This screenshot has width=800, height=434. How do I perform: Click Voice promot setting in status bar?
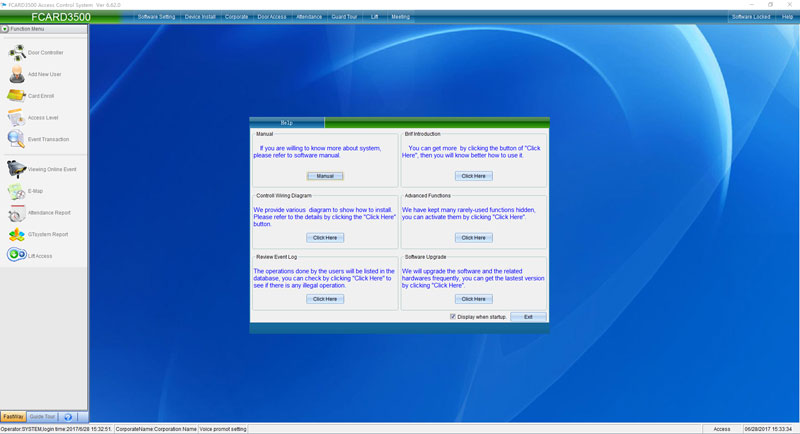tap(223, 429)
